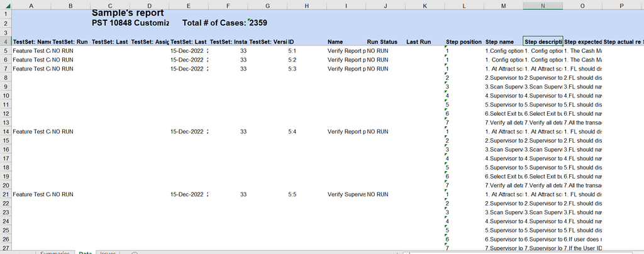Image resolution: width=644 pixels, height=254 pixels.
Task: Click the ID cell "5:2"
Action: [x=307, y=60]
